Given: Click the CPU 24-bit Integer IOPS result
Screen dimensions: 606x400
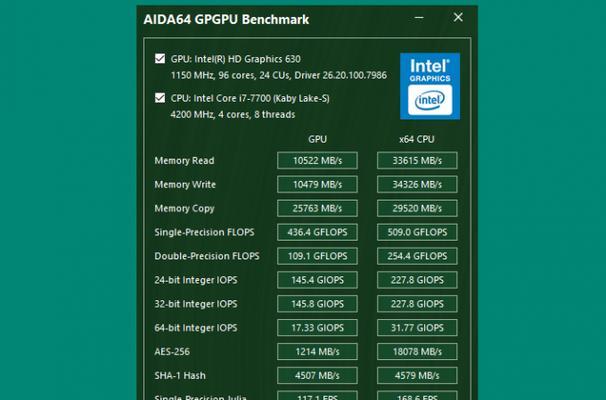Looking at the screenshot, I should coord(417,280).
